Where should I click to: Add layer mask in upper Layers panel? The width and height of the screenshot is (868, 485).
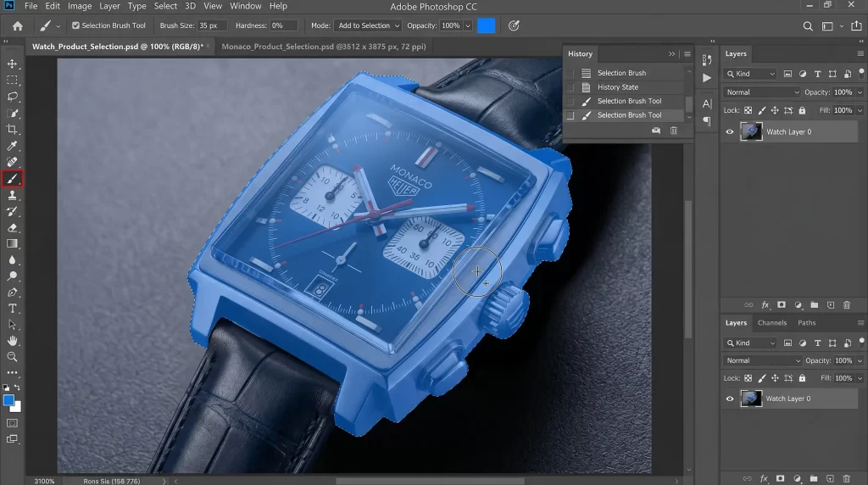pos(781,305)
